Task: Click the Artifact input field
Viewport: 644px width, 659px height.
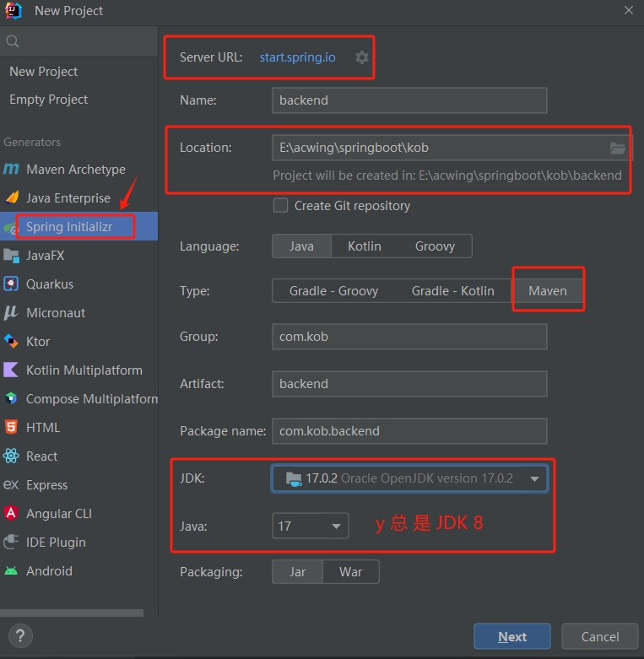Action: click(x=409, y=384)
